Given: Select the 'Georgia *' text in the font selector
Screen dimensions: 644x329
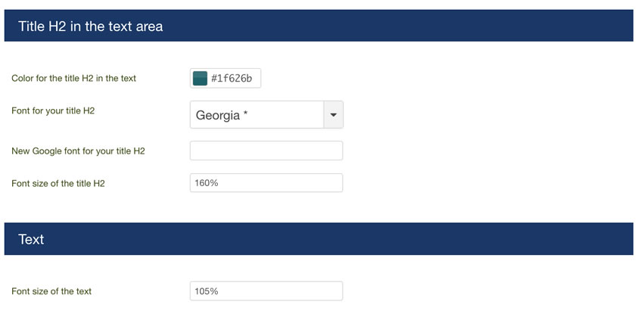Looking at the screenshot, I should pos(222,115).
